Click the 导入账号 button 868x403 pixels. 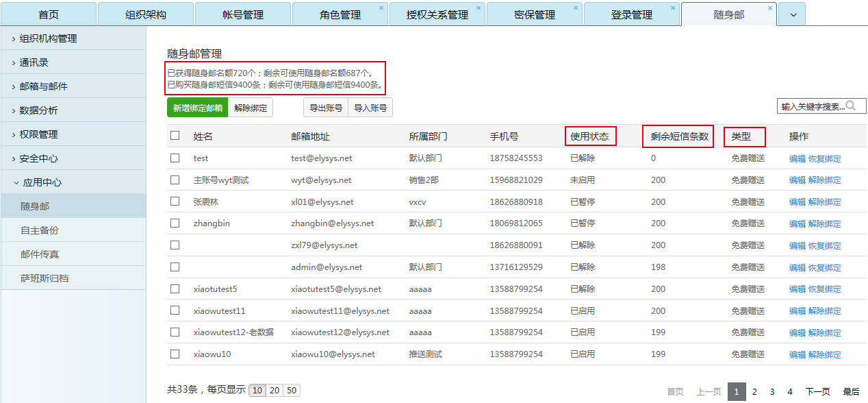pyautogui.click(x=370, y=107)
